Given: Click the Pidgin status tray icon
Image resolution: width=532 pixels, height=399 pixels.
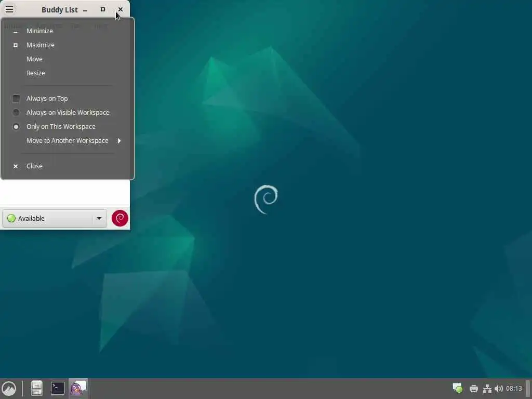Looking at the screenshot, I should (458, 388).
